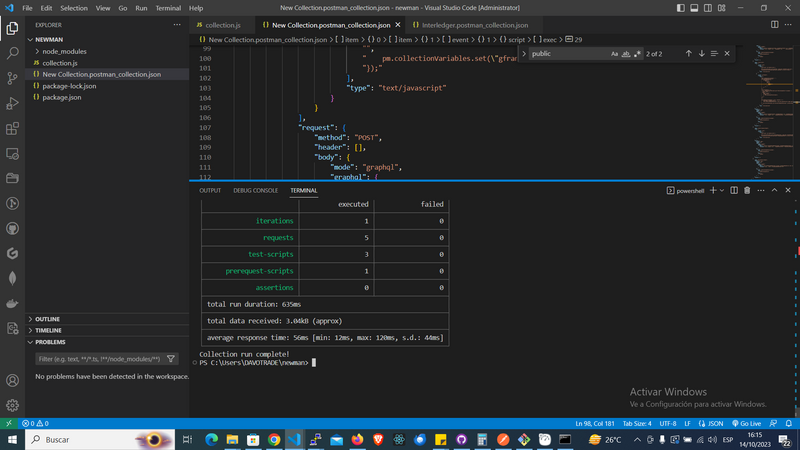Open the Extensions view
Image resolution: width=800 pixels, height=450 pixels.
[12, 128]
